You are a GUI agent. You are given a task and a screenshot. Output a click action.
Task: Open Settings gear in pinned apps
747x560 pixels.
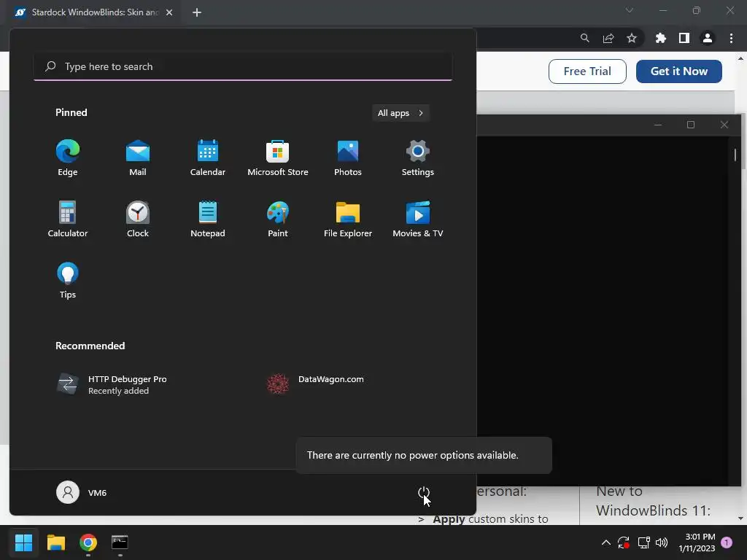pyautogui.click(x=418, y=158)
